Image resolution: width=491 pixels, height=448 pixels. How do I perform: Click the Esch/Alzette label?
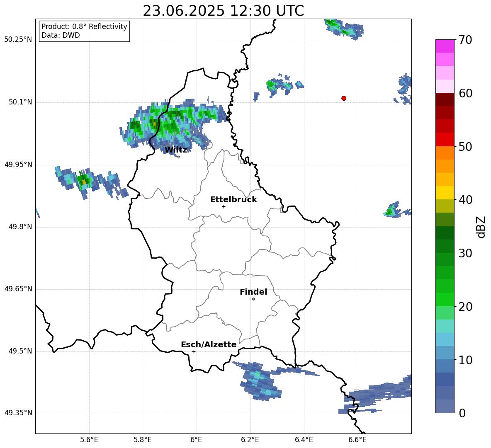[x=209, y=345]
